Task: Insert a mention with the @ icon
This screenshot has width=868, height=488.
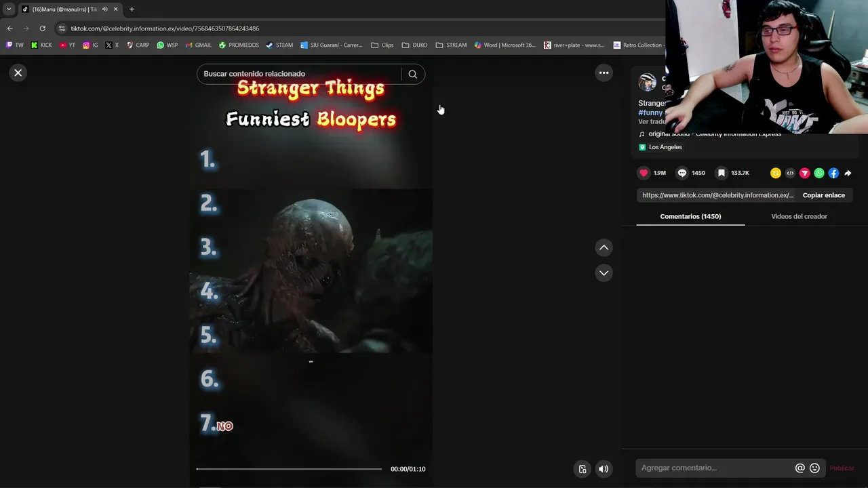Action: pos(800,468)
